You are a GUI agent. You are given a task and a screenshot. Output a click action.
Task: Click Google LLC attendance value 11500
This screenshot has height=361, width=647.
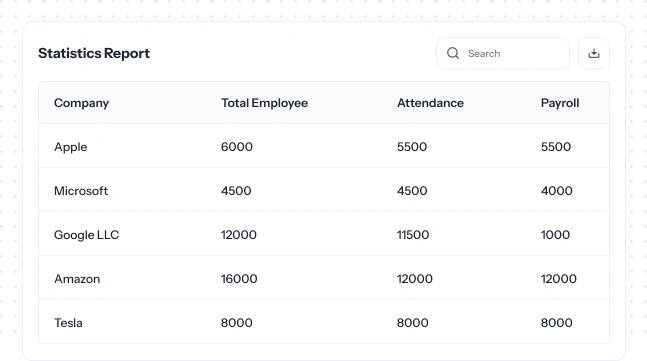tap(413, 235)
